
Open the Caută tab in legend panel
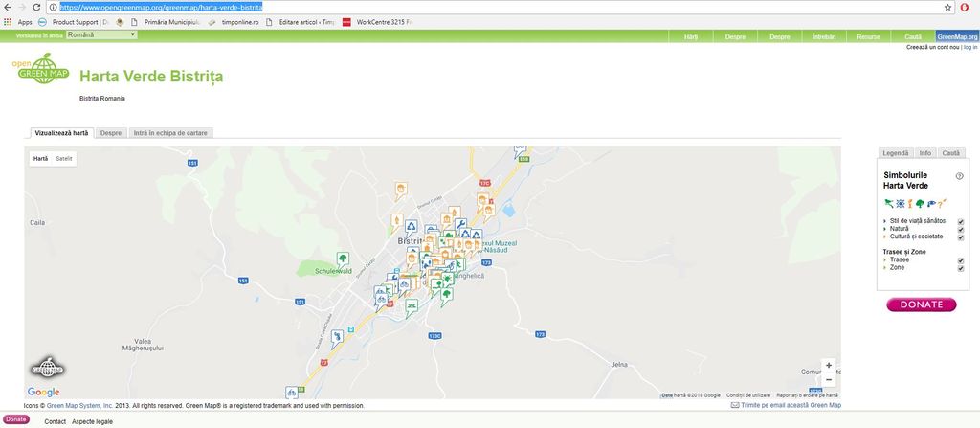tap(950, 153)
